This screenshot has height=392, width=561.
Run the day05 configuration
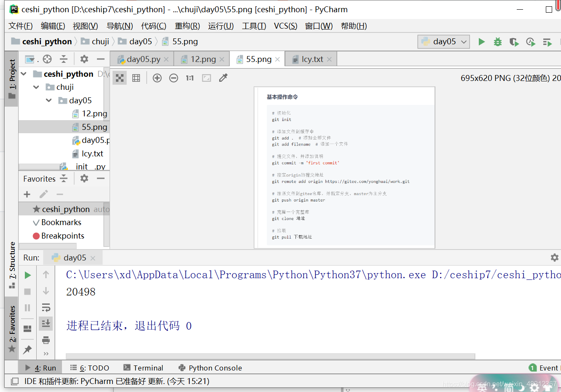pos(482,42)
